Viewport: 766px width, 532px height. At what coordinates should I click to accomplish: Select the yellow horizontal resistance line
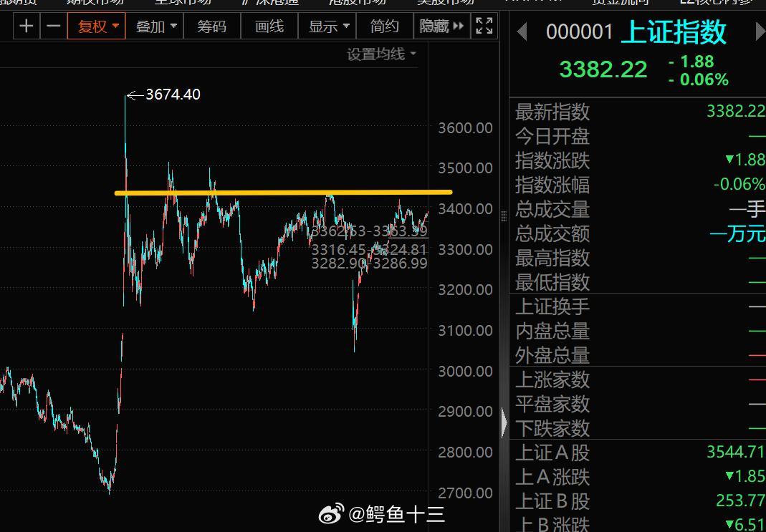283,193
